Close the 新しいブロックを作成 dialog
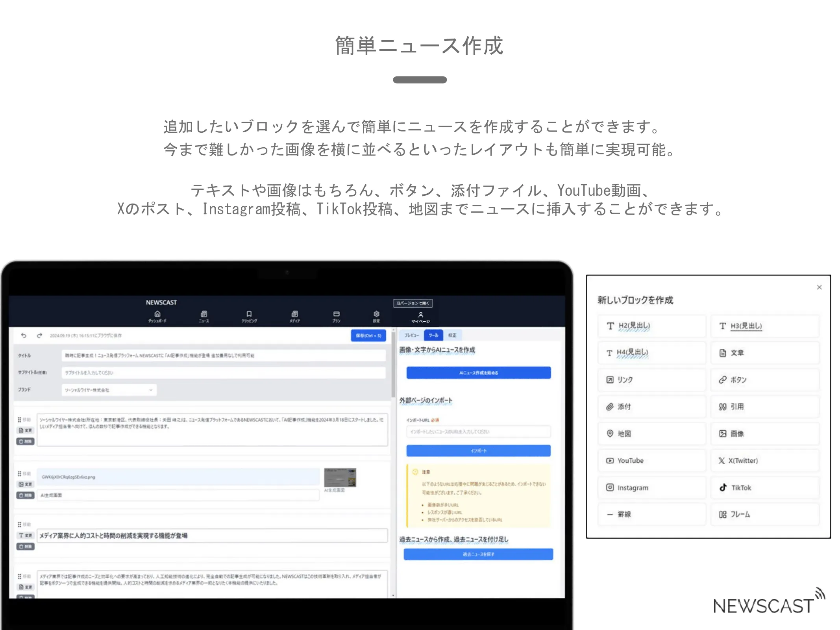The height and width of the screenshot is (630, 840). click(x=819, y=287)
